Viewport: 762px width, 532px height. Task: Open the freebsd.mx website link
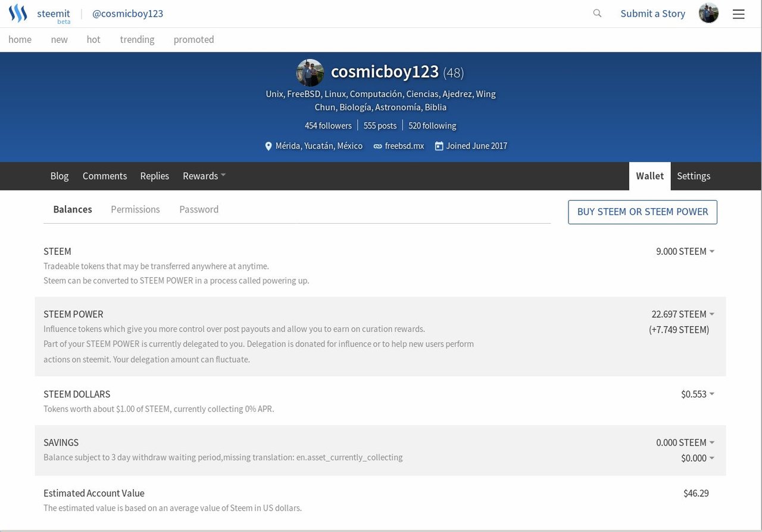coord(404,146)
